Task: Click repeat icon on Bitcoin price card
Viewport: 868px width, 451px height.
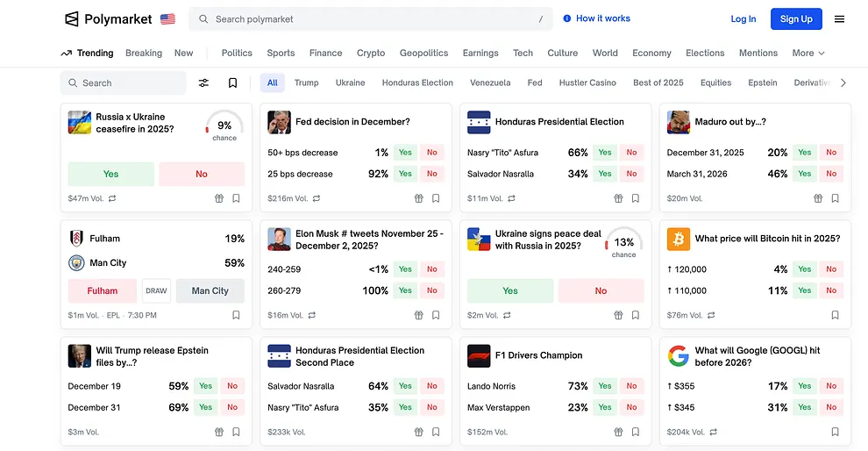Action: 711,315
